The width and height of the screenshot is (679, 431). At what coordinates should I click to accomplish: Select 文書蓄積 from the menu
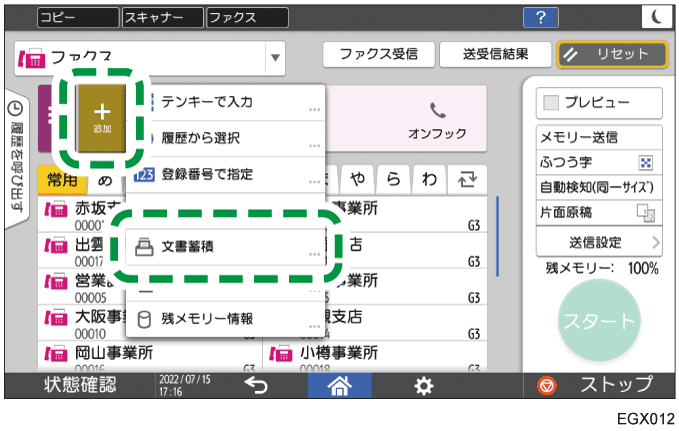(225, 247)
